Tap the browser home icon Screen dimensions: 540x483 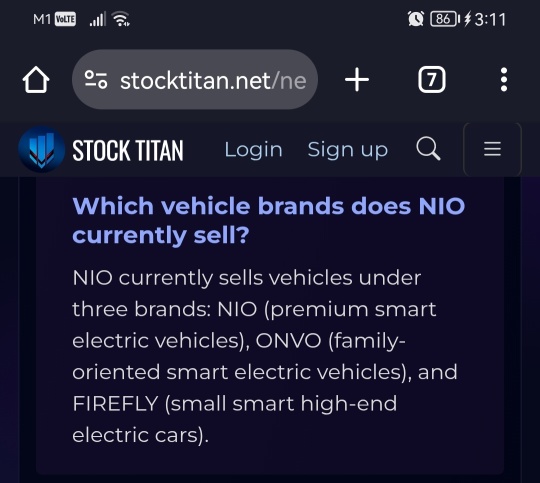(36, 80)
